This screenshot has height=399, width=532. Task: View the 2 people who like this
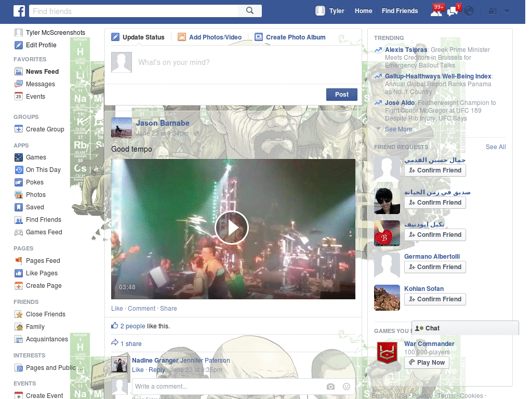pyautogui.click(x=132, y=326)
